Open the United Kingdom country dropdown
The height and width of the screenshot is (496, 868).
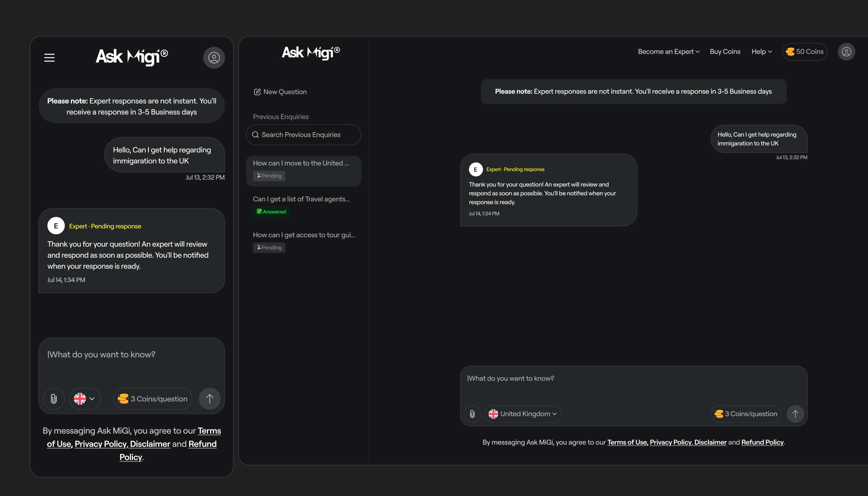pos(523,414)
